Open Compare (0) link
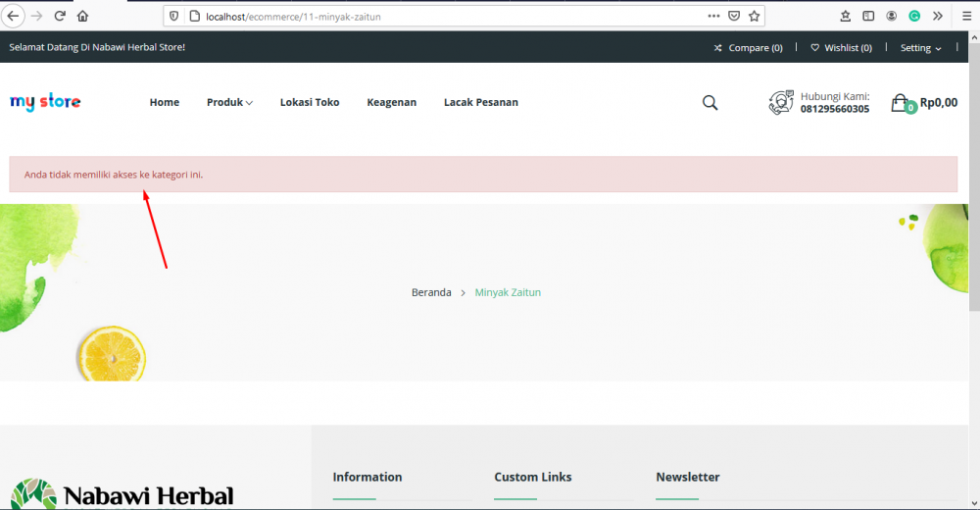Screen dimensions: 980x510 coord(748,47)
